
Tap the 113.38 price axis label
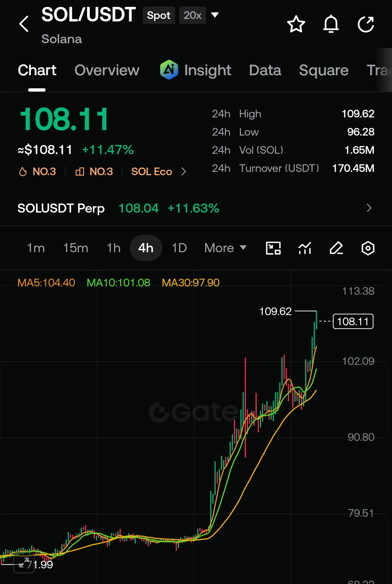pos(358,291)
